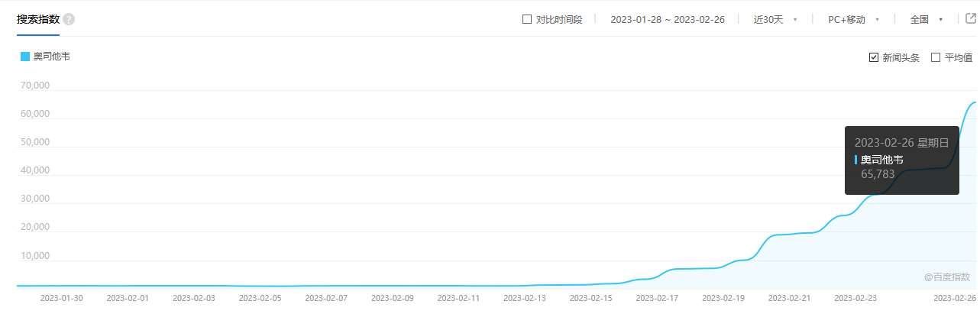Click the 奥司他韦 legend label text
Screen dimensions: 980x314
52,57
